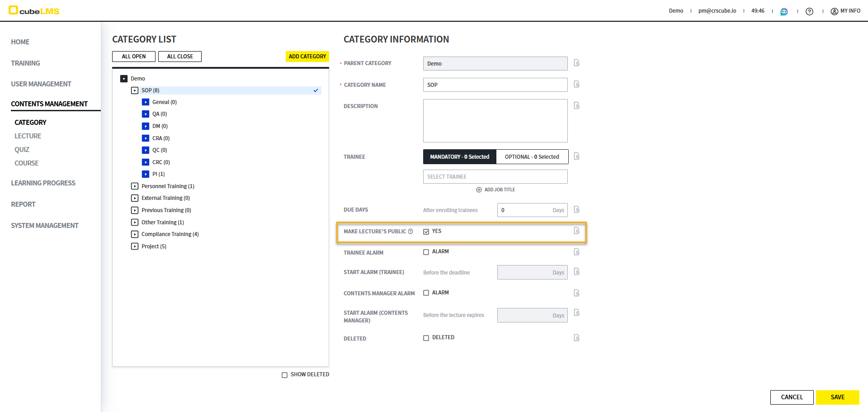Click the Add Job Title plus icon
This screenshot has height=412, width=868.
479,190
